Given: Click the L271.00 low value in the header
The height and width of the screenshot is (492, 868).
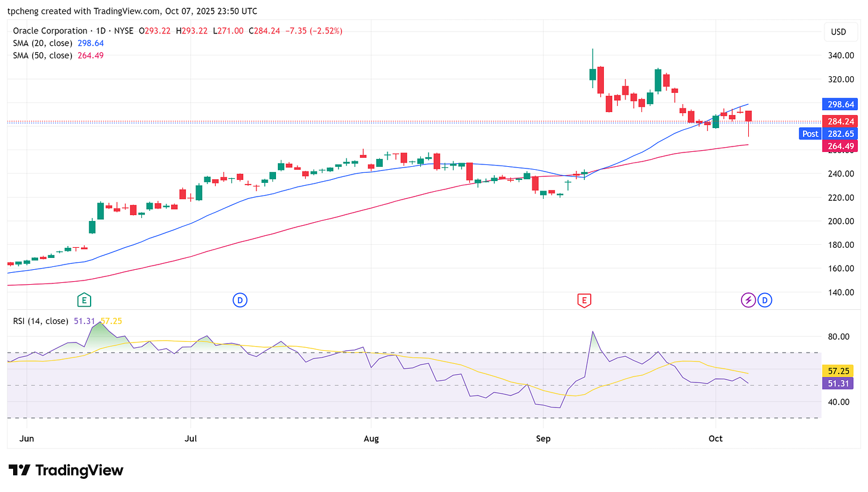Looking at the screenshot, I should (229, 31).
